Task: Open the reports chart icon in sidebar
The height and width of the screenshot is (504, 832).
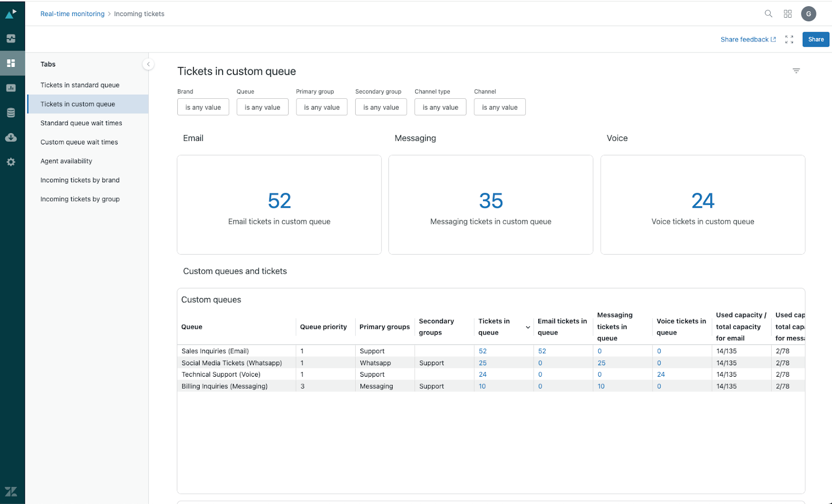Action: (x=11, y=88)
